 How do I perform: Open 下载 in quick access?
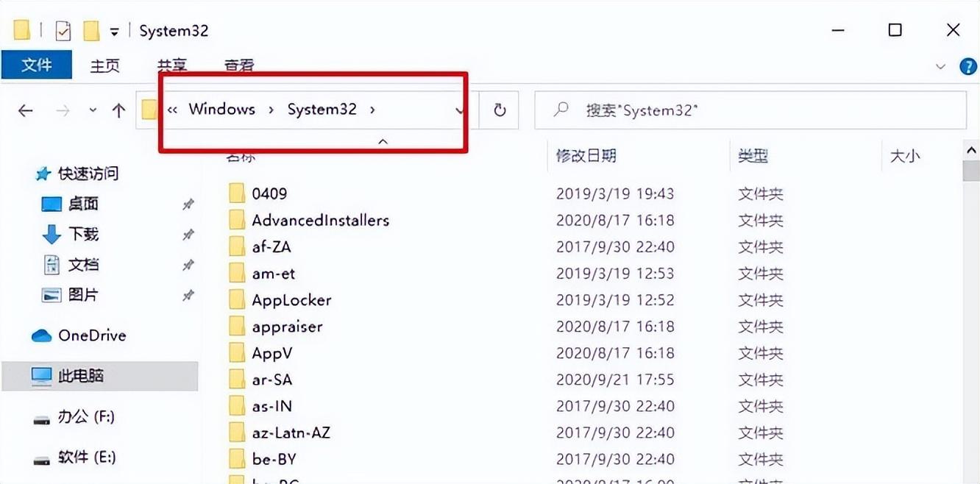83,234
